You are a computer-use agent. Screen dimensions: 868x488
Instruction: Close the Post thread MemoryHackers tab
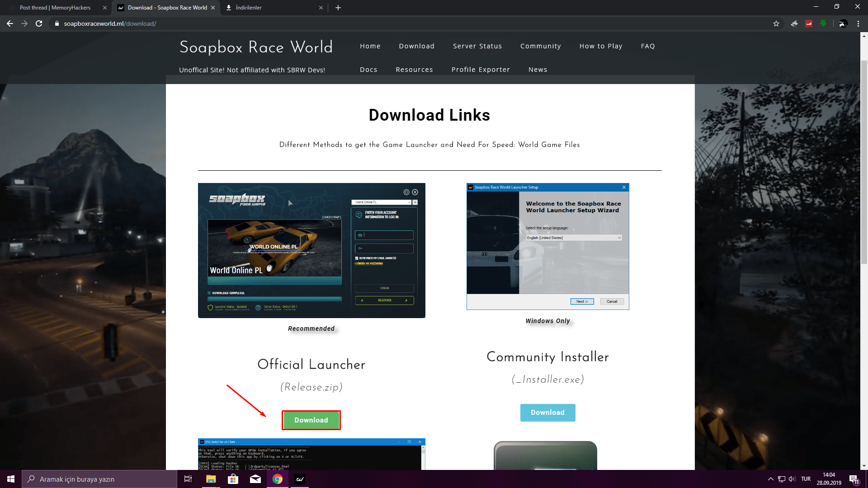click(x=105, y=8)
